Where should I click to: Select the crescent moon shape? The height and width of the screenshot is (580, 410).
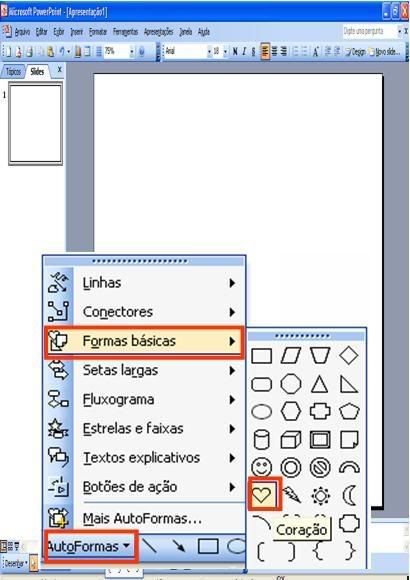coord(349,495)
